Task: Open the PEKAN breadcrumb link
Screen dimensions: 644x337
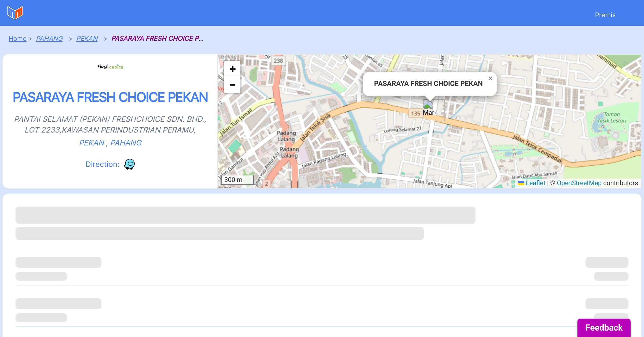Action: pos(87,39)
